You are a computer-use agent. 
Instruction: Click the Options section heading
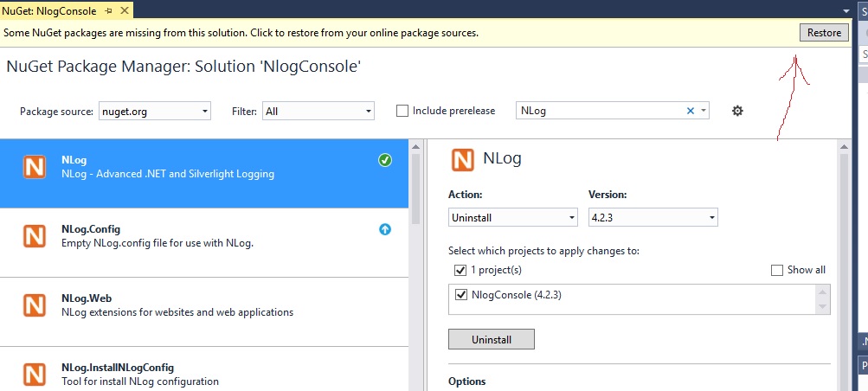tap(466, 381)
